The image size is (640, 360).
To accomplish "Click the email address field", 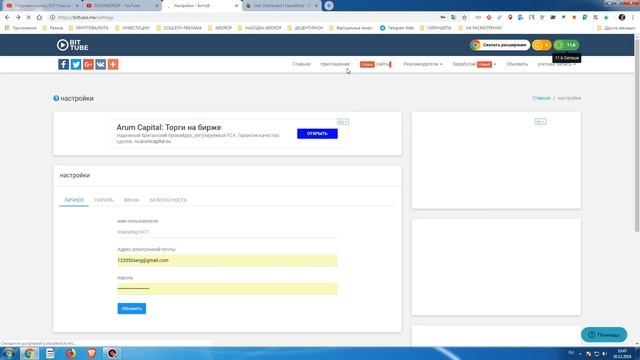I will point(227,260).
